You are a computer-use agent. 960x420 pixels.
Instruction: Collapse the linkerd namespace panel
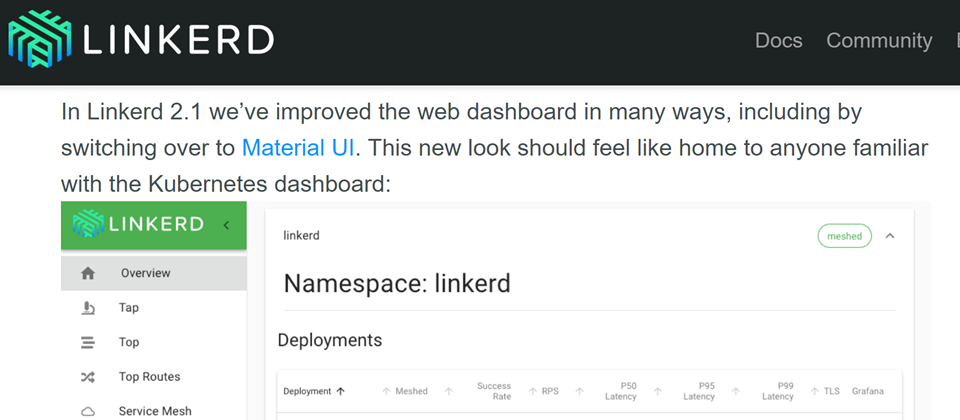(890, 236)
